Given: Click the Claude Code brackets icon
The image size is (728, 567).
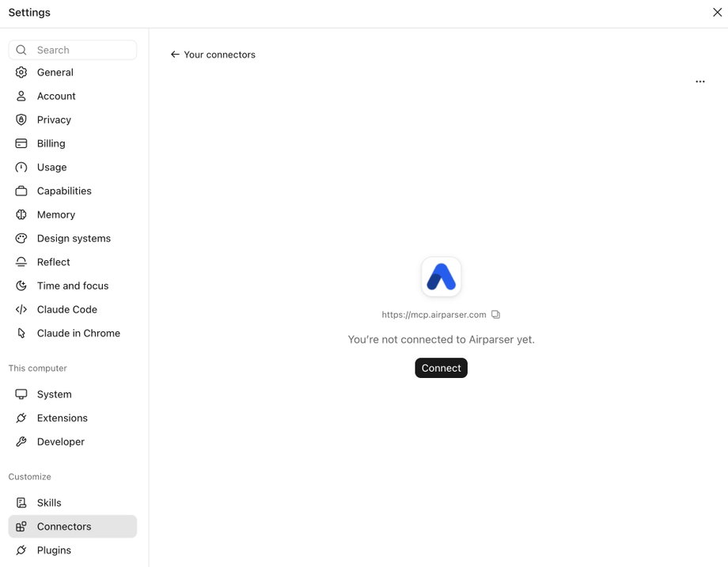Looking at the screenshot, I should coord(21,309).
